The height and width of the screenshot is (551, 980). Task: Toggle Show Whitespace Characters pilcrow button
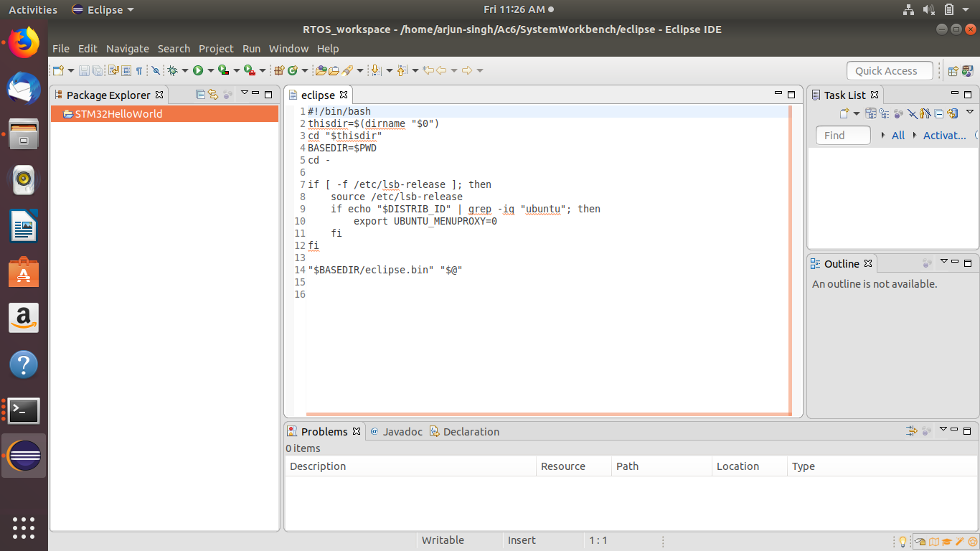point(139,70)
